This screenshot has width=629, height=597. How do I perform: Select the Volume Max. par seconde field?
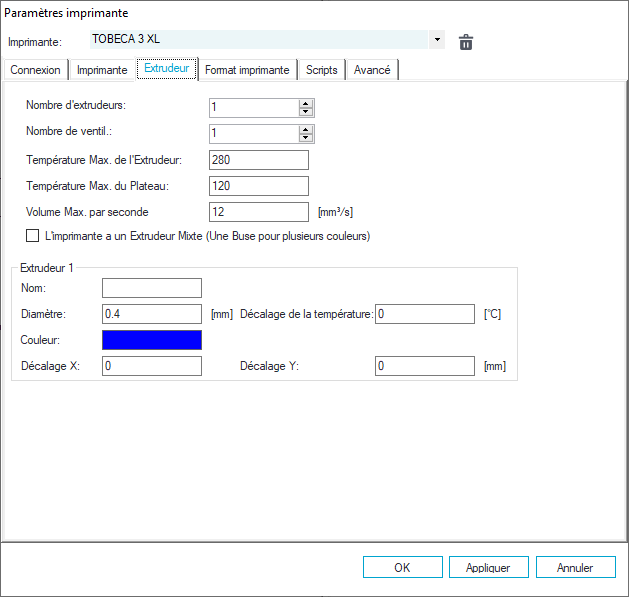(x=259, y=212)
